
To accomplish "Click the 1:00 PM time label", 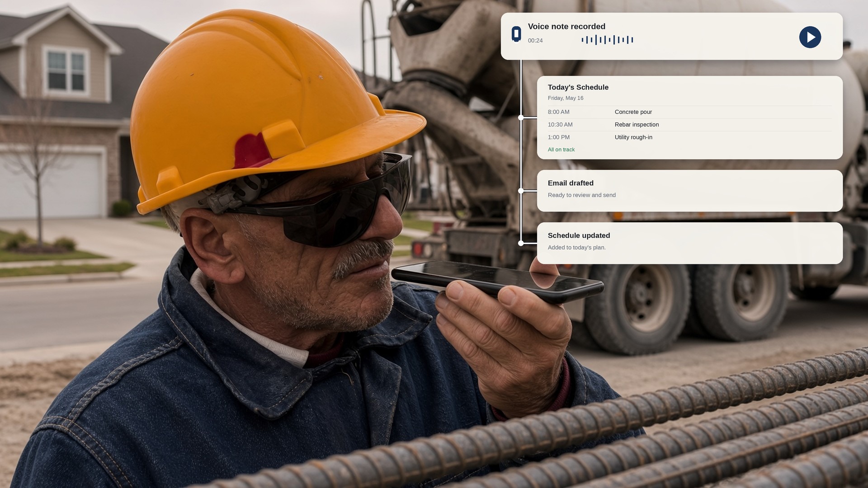I will (559, 137).
